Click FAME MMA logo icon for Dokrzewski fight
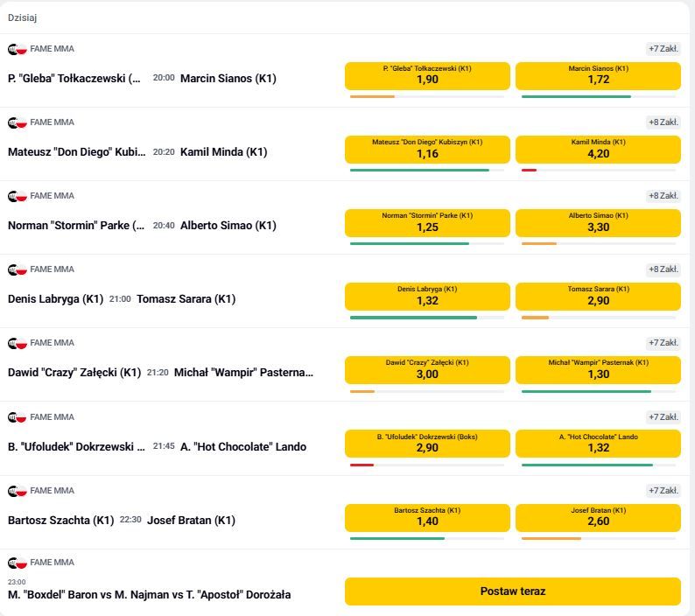Viewport: 695px width, 616px height. coord(17,417)
